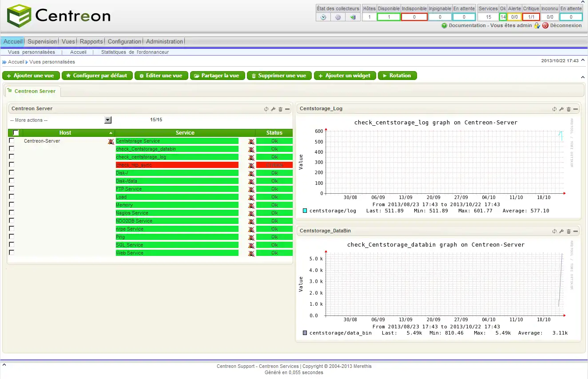Refresh the Centreon Server widget
Image resolution: width=588 pixels, height=379 pixels.
coord(266,109)
